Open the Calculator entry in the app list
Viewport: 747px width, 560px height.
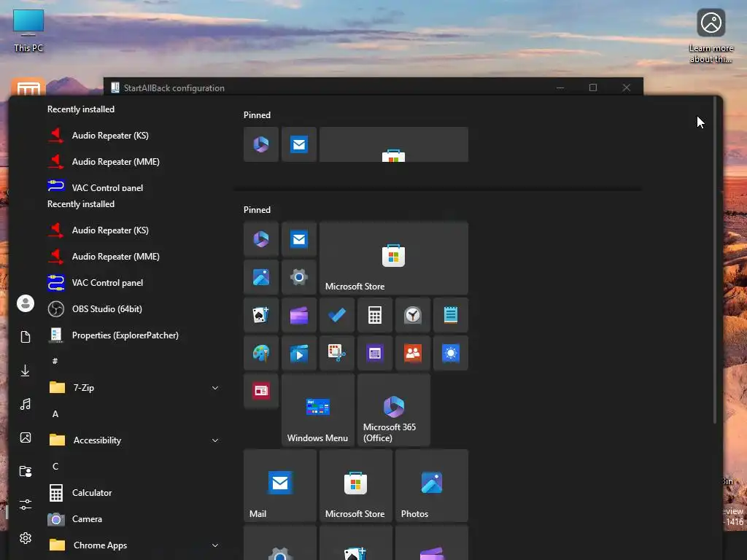pyautogui.click(x=80, y=493)
